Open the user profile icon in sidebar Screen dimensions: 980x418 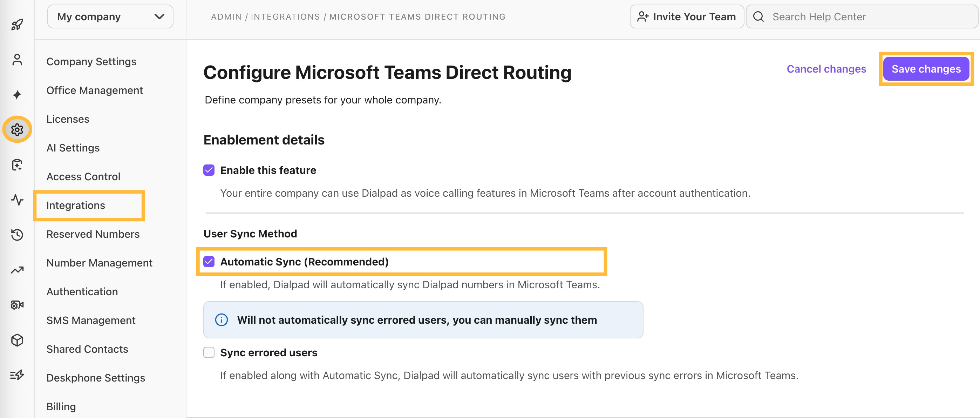pyautogui.click(x=17, y=60)
